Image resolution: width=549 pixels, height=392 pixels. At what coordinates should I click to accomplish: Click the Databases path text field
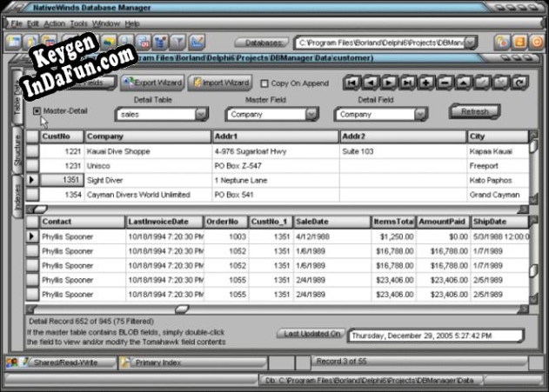(380, 43)
